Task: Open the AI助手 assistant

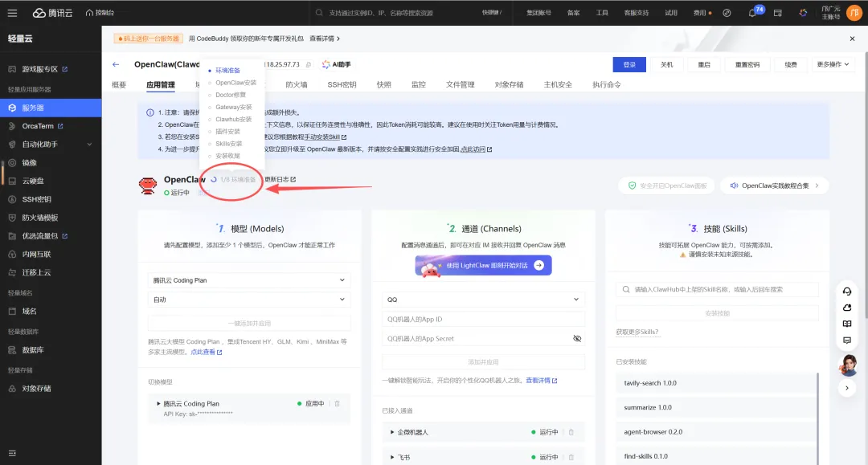Action: click(337, 65)
